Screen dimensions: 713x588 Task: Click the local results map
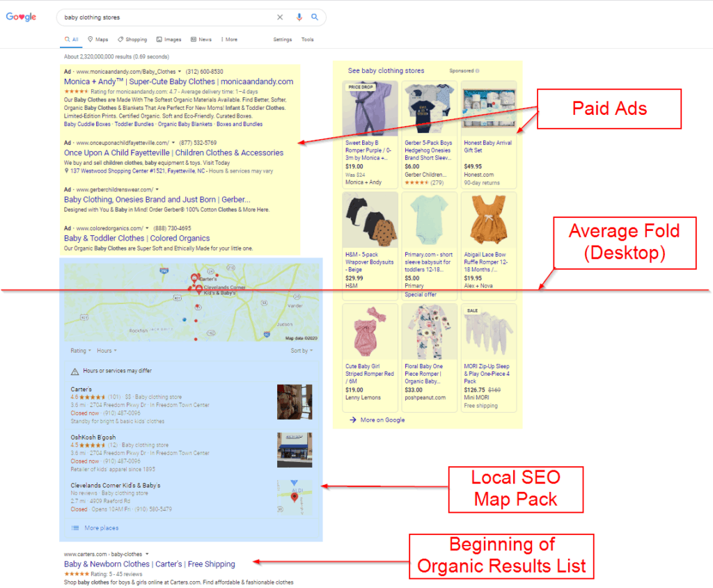191,302
